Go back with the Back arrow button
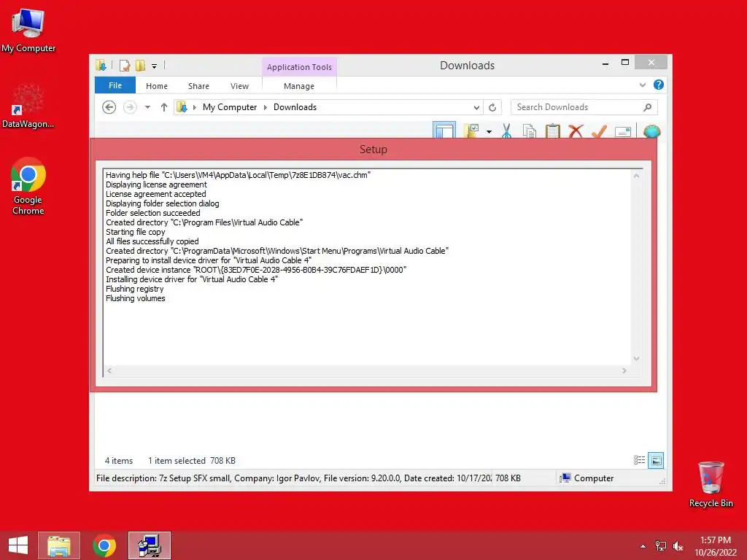The image size is (747, 560). point(109,107)
